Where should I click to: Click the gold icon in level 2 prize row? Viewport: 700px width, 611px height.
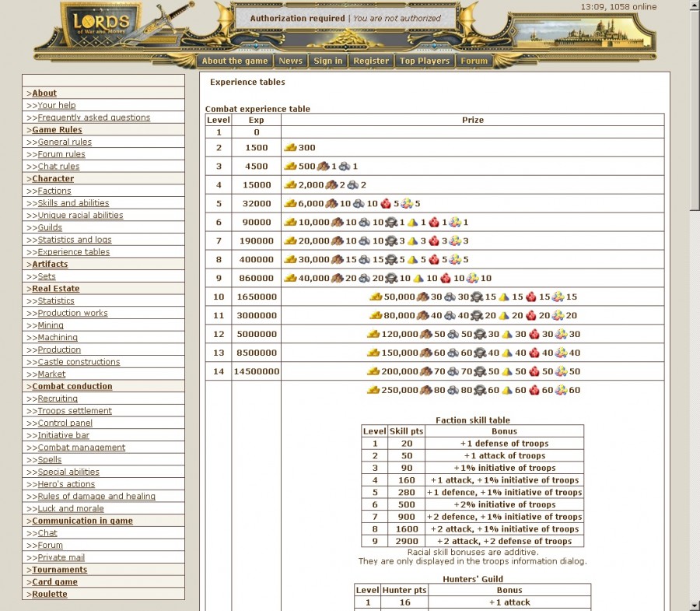coord(290,148)
